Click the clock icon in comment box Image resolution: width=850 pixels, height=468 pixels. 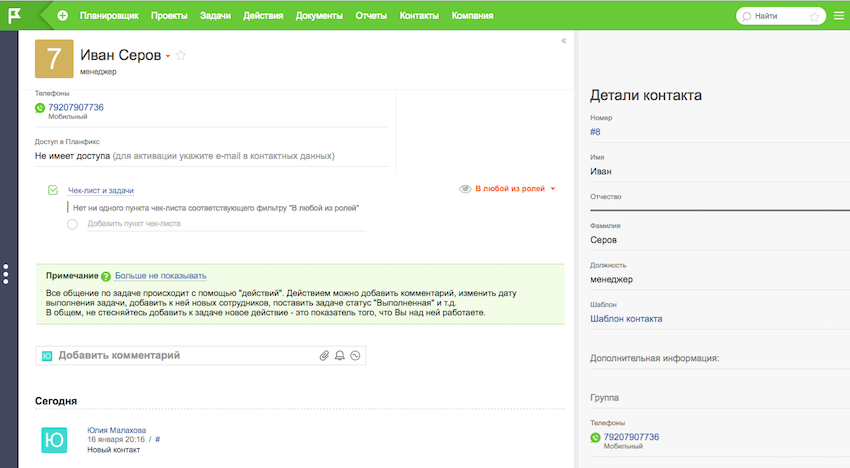click(354, 355)
